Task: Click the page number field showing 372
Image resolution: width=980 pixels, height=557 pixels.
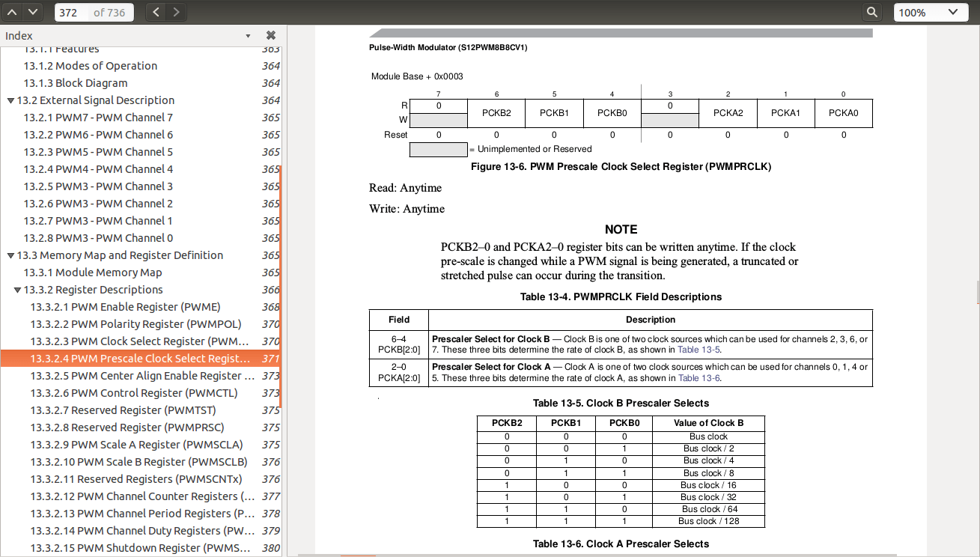Action: coord(73,12)
